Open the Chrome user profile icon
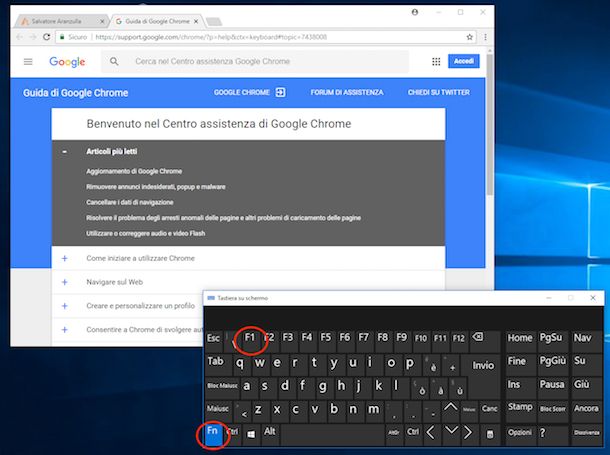 [x=415, y=12]
